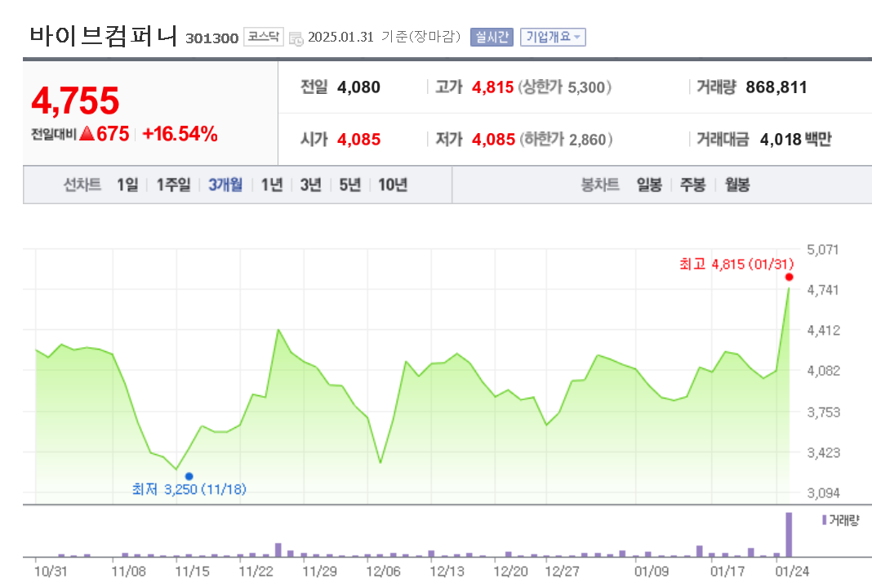This screenshot has height=588, width=872.
Task: Click the 01/24 date axis label
Action: 793,572
